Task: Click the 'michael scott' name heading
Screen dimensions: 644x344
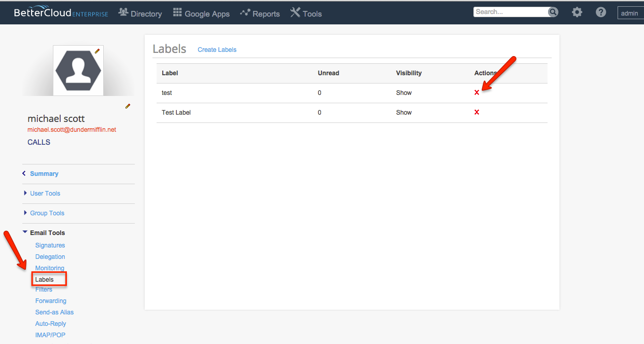Action: [56, 119]
